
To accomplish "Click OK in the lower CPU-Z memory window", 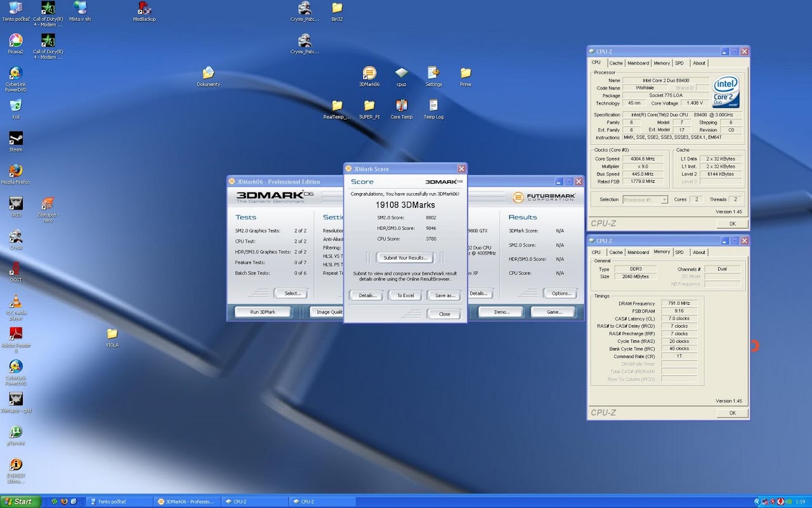I will pos(733,413).
